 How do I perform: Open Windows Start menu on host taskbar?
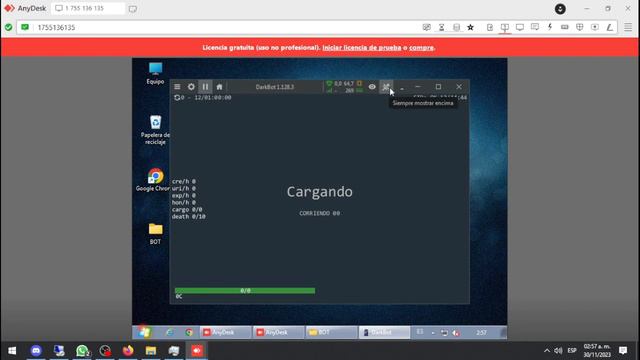pos(12,351)
